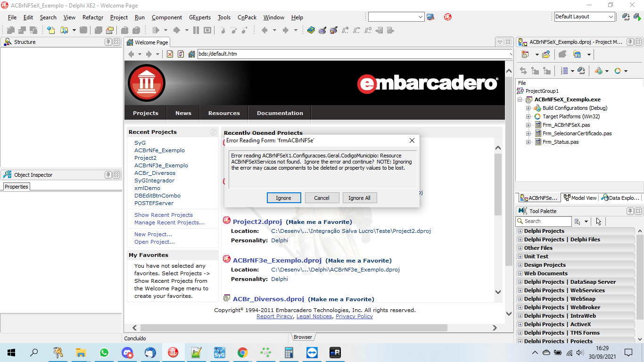
Task: Expand the Frm_Status.pas node
Action: click(528, 142)
